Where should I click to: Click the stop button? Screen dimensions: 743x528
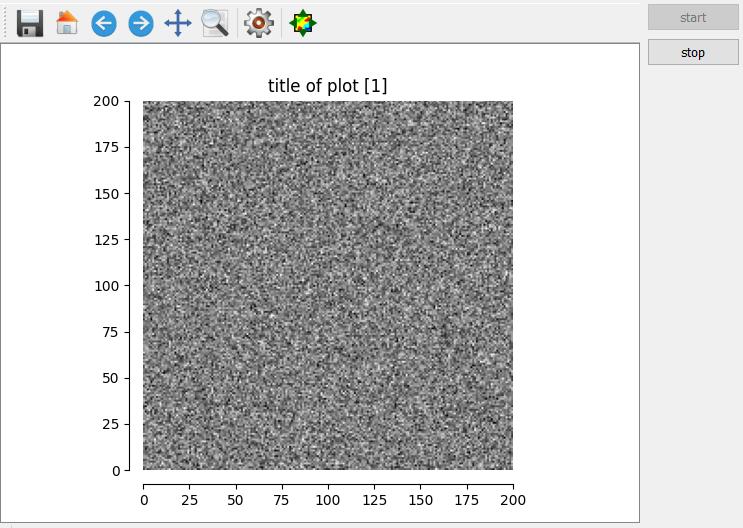click(x=693, y=52)
